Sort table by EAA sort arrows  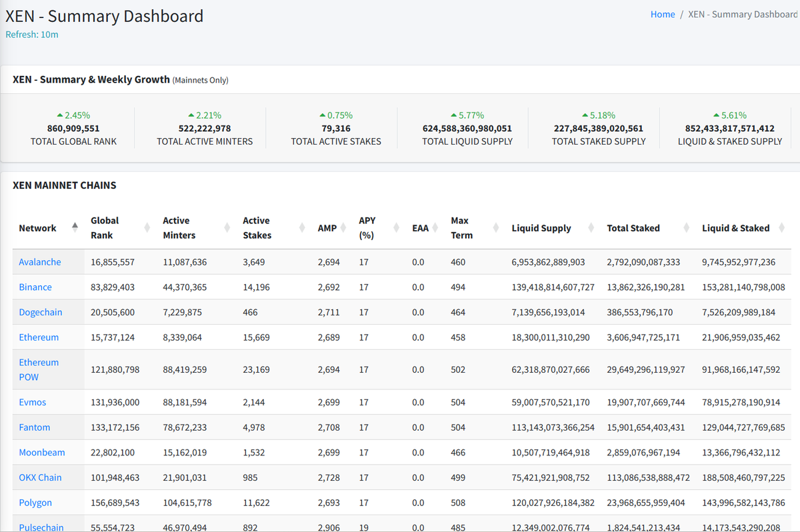tap(435, 228)
